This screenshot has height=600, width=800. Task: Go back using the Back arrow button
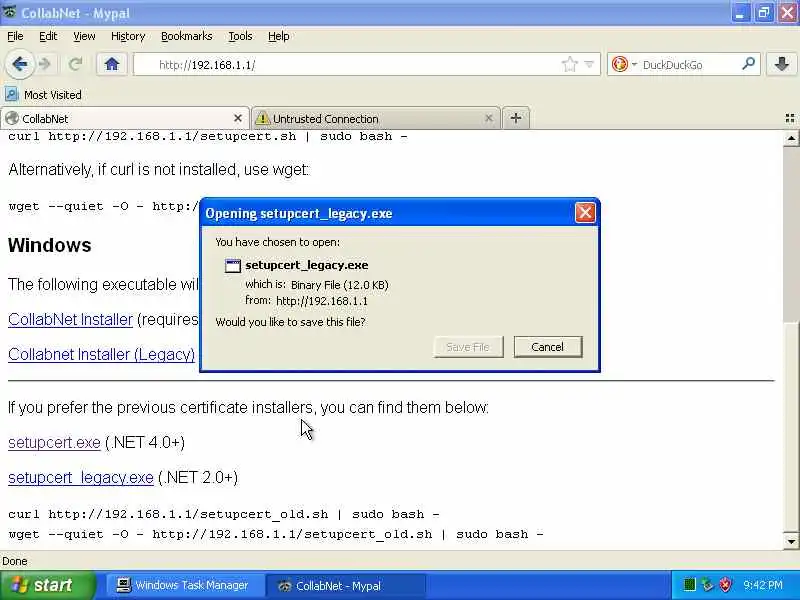tap(20, 64)
